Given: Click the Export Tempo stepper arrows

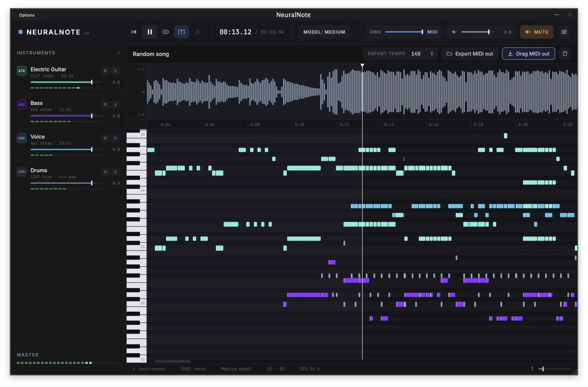Looking at the screenshot, I should tap(432, 54).
